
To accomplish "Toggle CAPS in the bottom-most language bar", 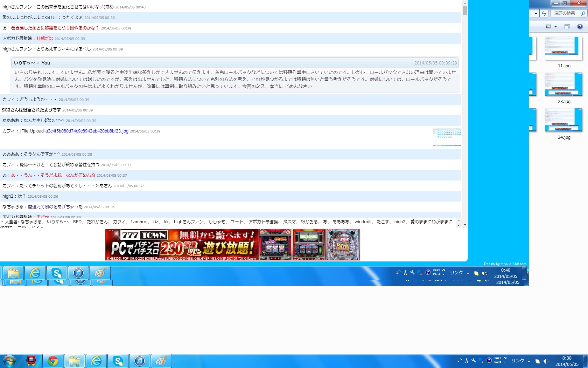I will [x=498, y=358].
